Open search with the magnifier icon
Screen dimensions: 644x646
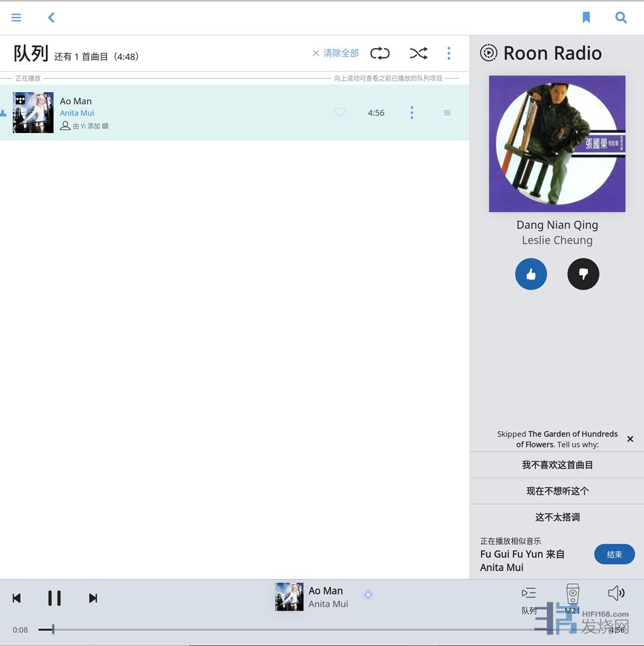tap(621, 18)
